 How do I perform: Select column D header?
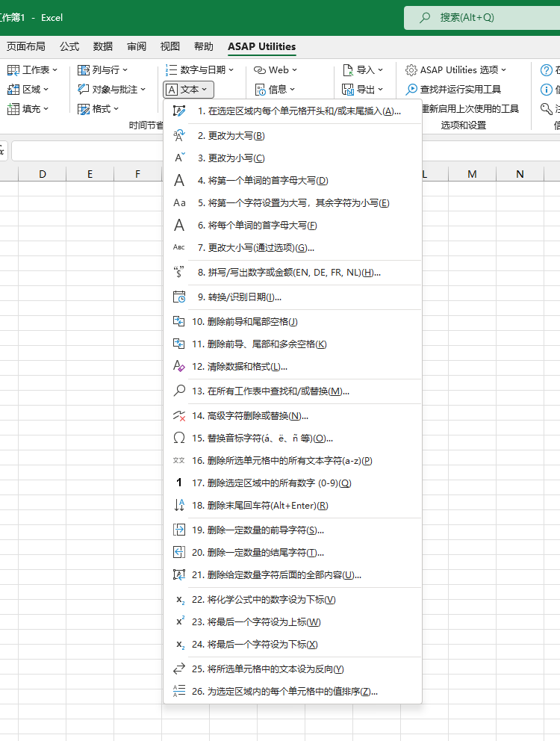point(43,174)
